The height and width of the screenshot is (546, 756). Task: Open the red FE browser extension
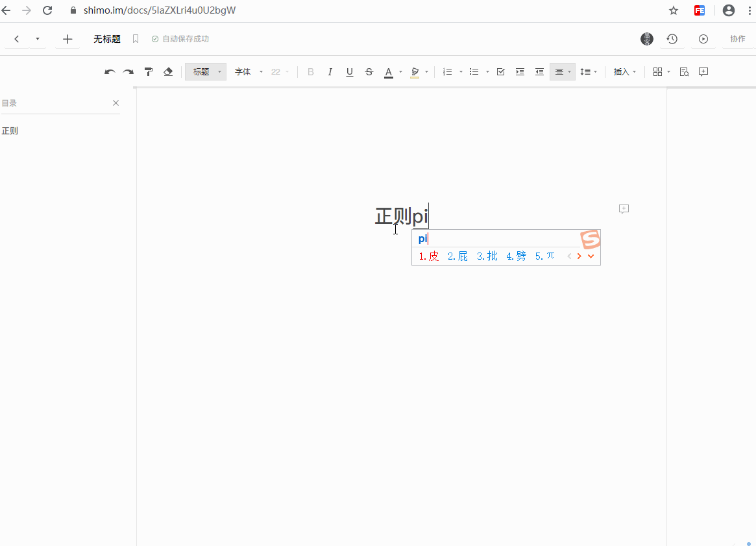(x=700, y=10)
